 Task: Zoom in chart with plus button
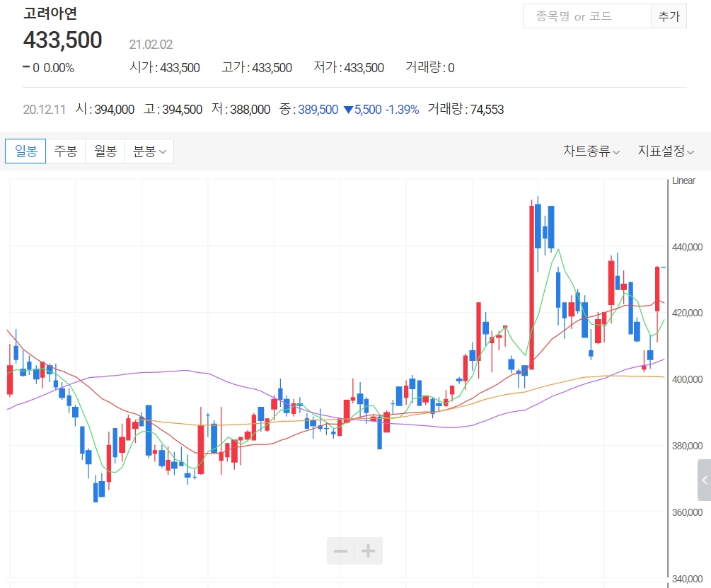[368, 550]
